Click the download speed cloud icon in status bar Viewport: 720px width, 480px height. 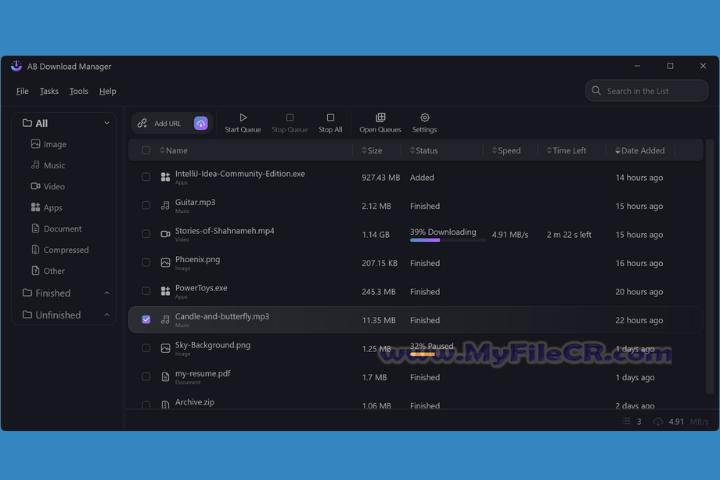pos(658,421)
